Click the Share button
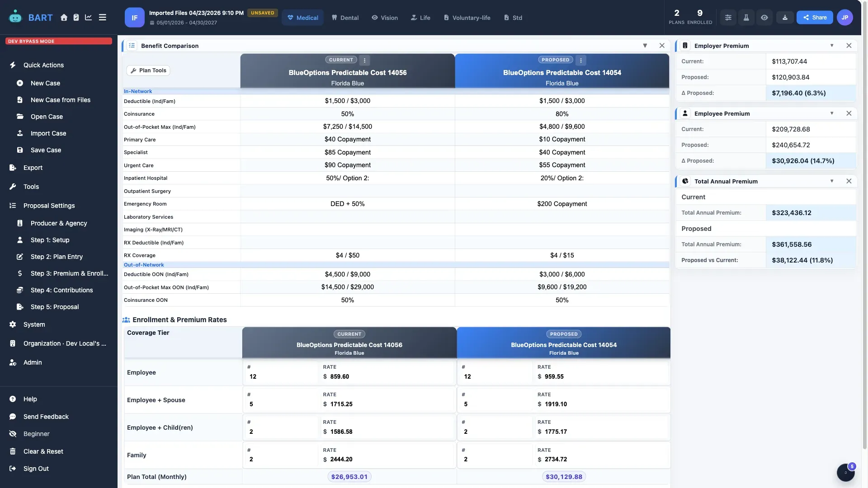Screen dimensions: 868x488 click(x=815, y=18)
